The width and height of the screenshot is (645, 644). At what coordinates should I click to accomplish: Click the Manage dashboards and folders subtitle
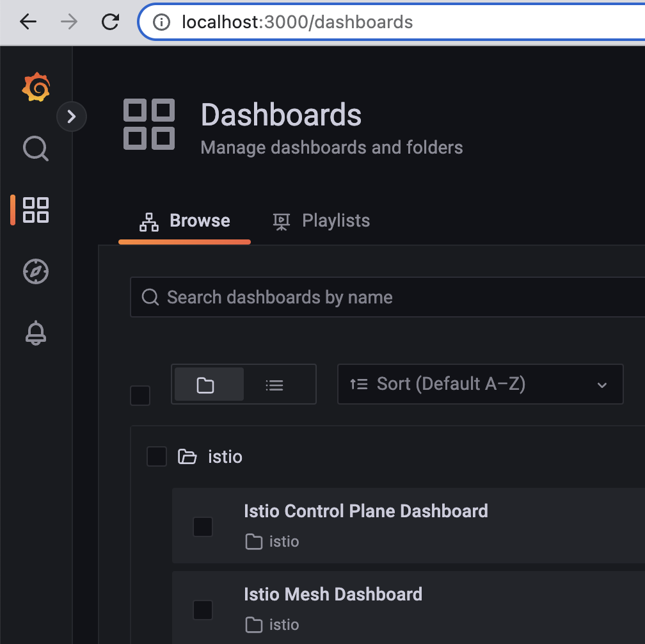[x=331, y=147]
